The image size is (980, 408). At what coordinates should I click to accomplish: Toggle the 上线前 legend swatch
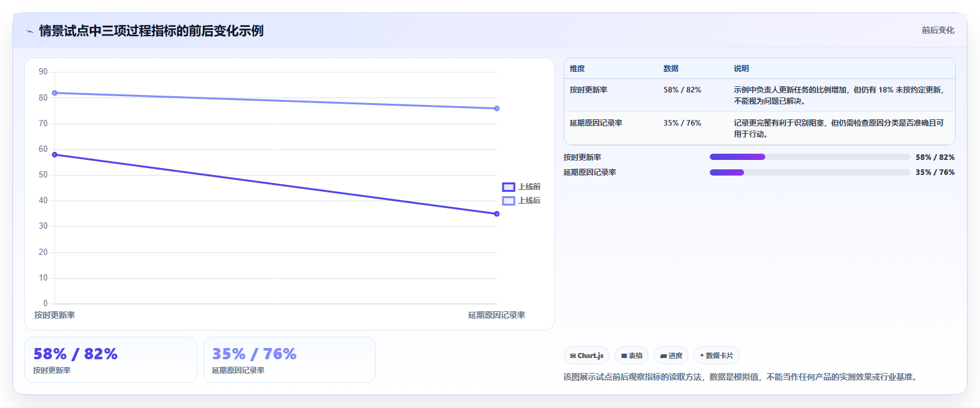(x=509, y=187)
